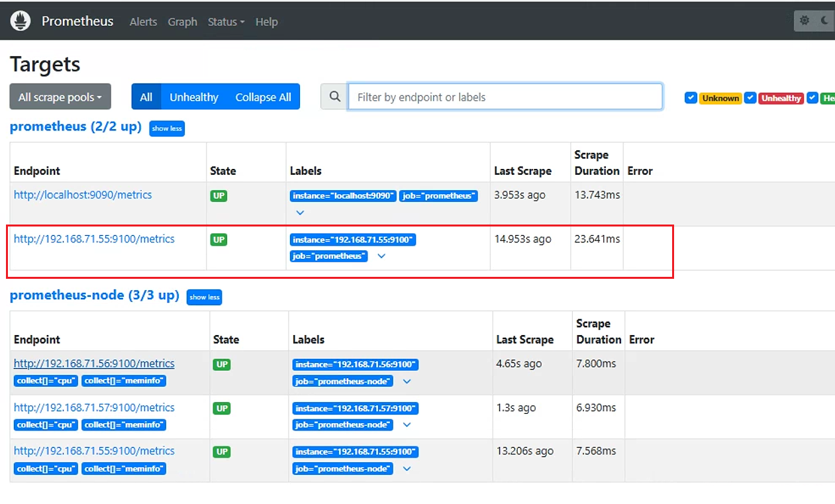This screenshot has width=835, height=504.
Task: Open 192.168.71.55:9100 metrics link in prometheus-node pool
Action: pyautogui.click(x=94, y=451)
